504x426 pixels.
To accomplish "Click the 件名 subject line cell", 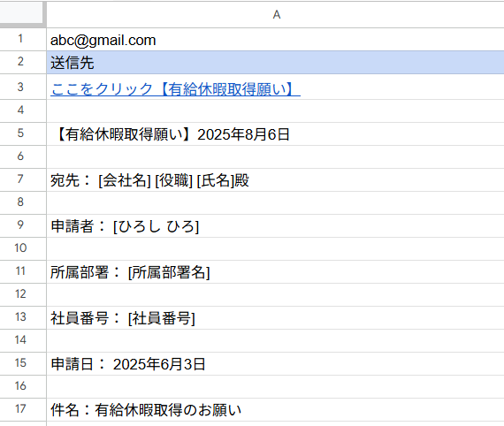I will point(276,409).
